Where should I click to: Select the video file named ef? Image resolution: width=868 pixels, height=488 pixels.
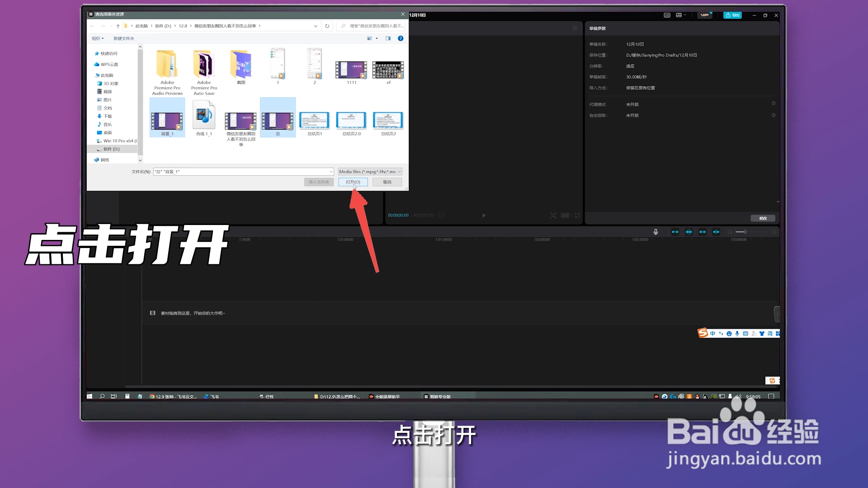pos(388,72)
